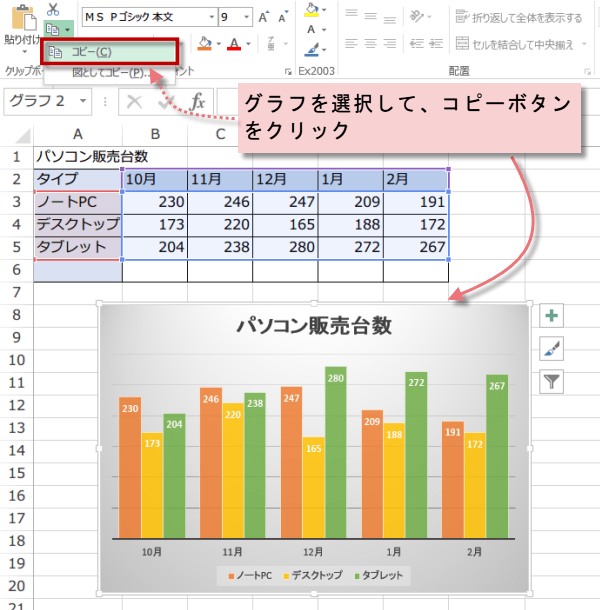The width and height of the screenshot is (600, 610).
Task: Click the Name Box showing グラフ 2
Action: (x=42, y=101)
